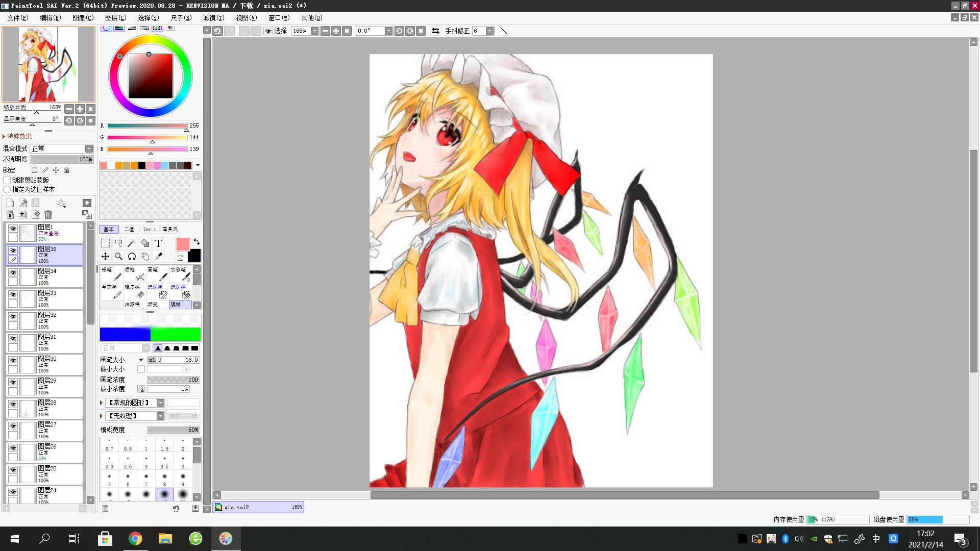Choose the 喷枪 airbrush tool

(134, 274)
